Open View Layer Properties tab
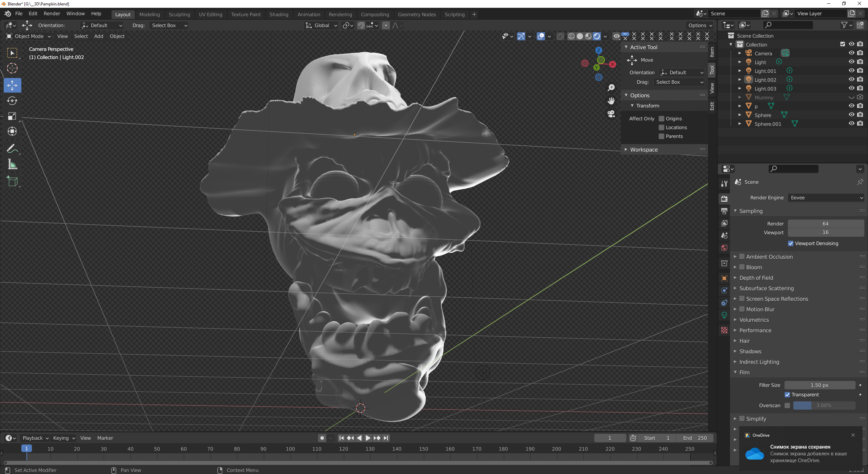Image resolution: width=868 pixels, height=474 pixels. coord(724,223)
